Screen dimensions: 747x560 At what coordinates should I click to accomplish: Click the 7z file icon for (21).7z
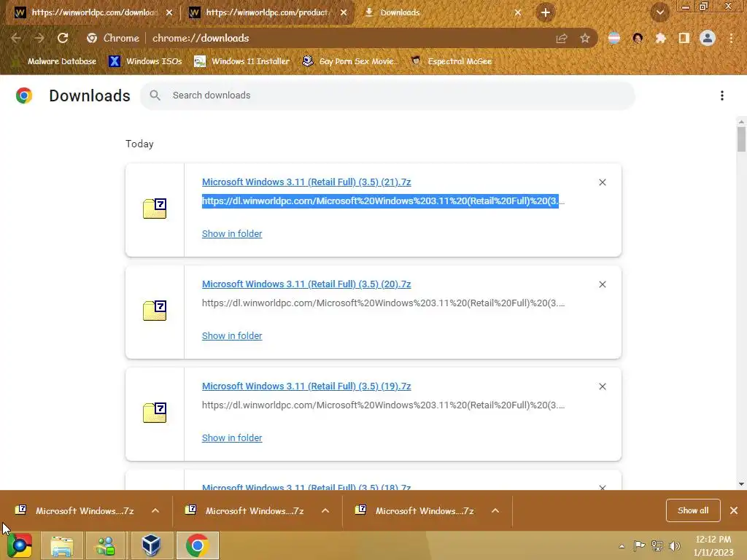[x=155, y=209]
